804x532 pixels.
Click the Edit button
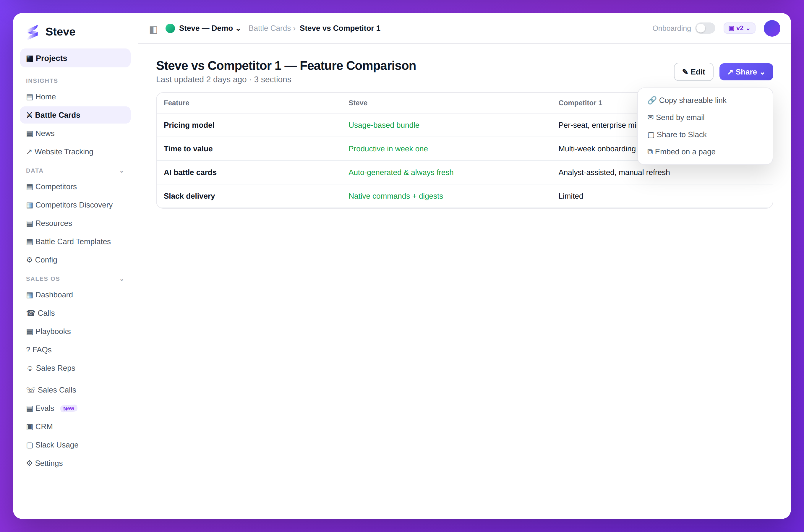click(x=693, y=72)
